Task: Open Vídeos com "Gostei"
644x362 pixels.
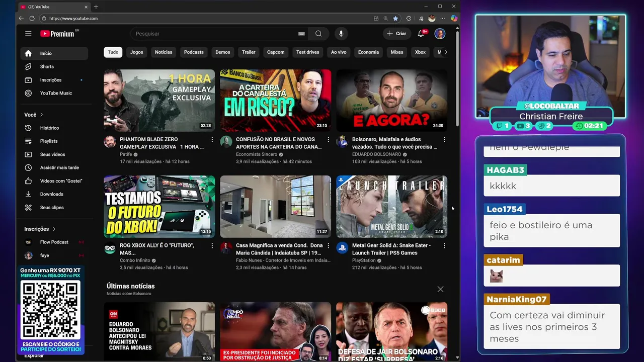Action: [54, 181]
